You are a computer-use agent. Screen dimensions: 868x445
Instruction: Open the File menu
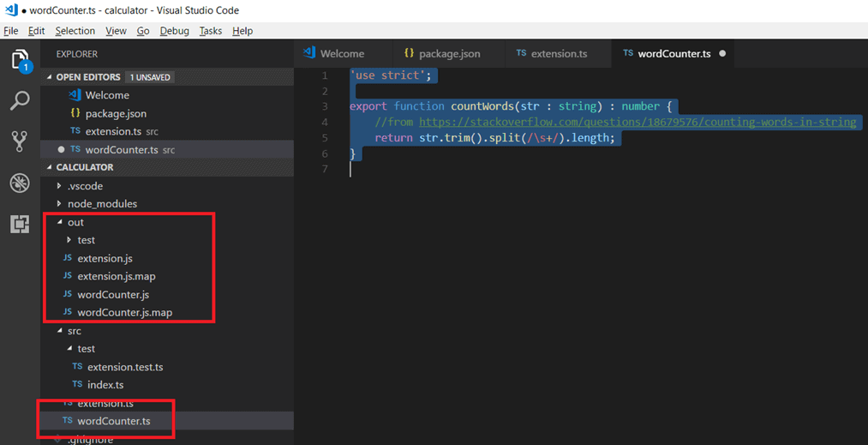pos(11,31)
